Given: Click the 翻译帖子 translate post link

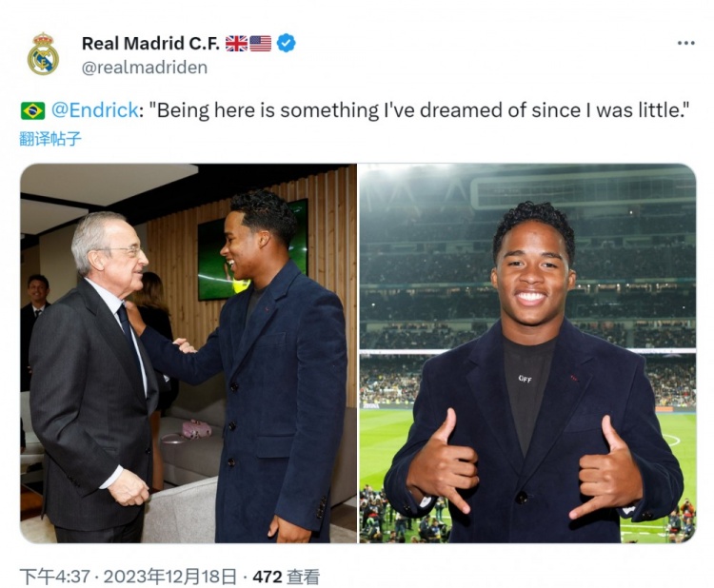Looking at the screenshot, I should [x=50, y=138].
